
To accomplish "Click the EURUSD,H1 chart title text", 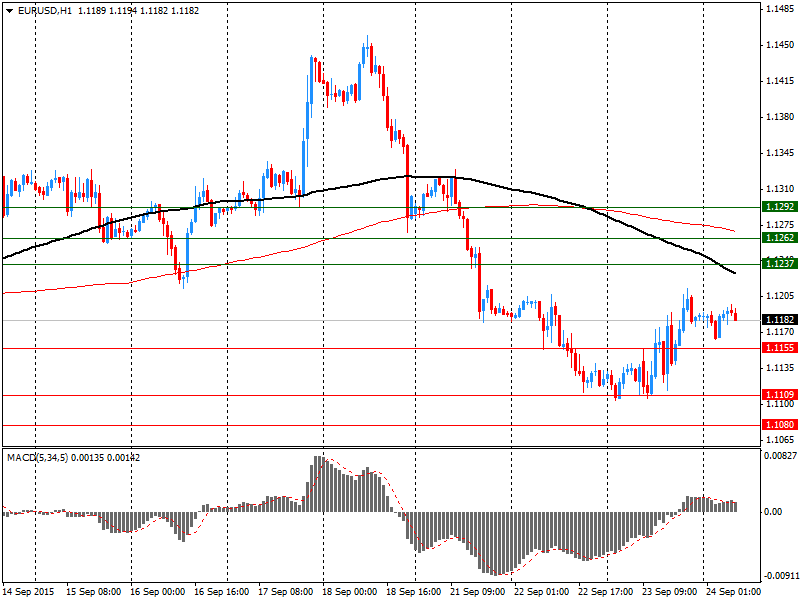I will (45, 11).
